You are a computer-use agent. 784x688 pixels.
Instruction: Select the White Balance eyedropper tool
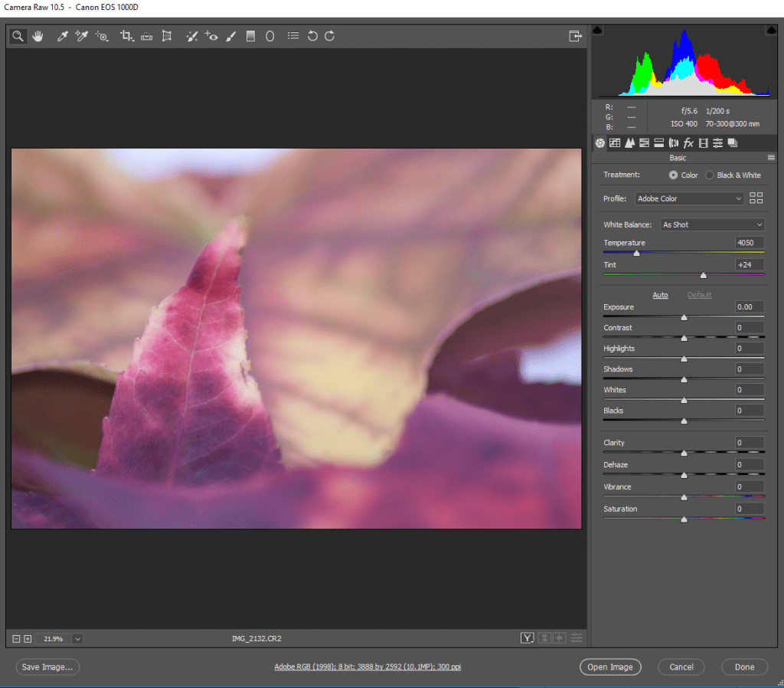(x=64, y=36)
